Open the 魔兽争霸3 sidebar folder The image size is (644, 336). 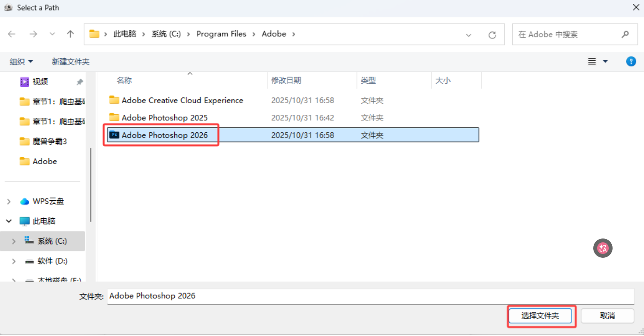coord(43,141)
